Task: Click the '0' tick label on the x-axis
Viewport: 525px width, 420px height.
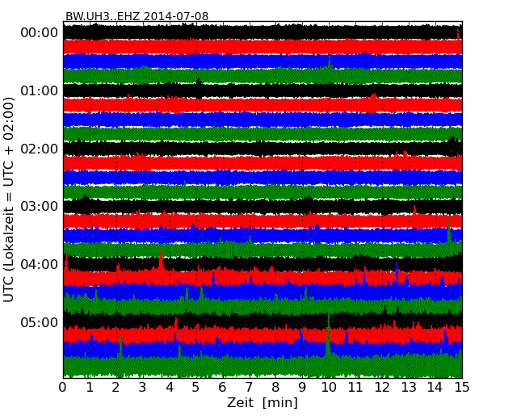Action: point(63,388)
